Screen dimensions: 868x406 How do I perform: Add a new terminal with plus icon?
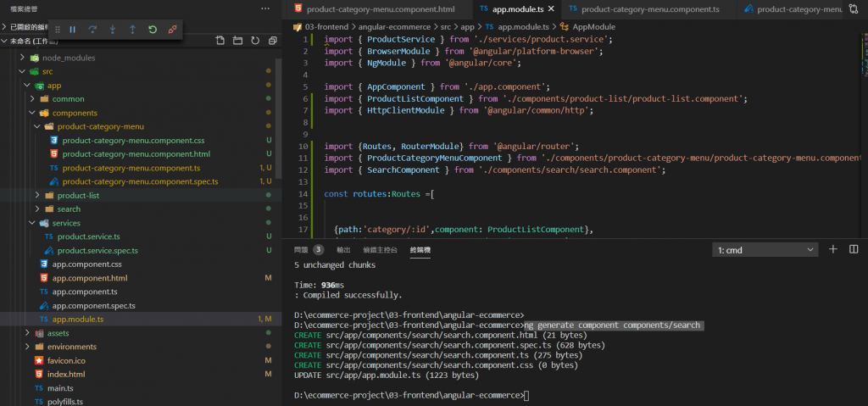click(x=833, y=250)
